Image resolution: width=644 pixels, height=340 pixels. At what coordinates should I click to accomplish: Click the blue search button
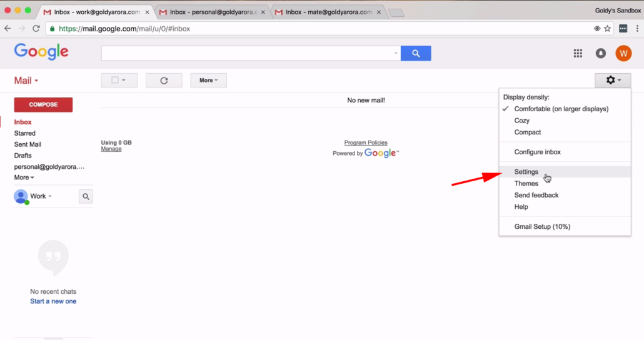tap(416, 53)
